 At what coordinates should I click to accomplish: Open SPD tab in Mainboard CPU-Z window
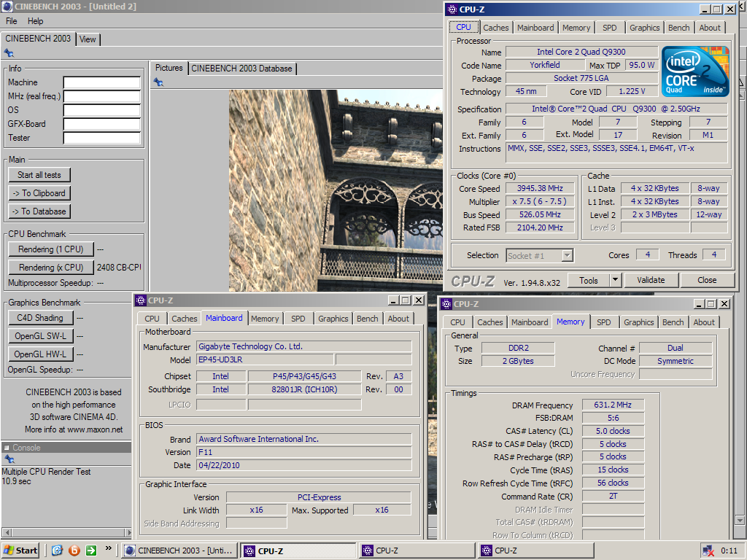tap(298, 319)
